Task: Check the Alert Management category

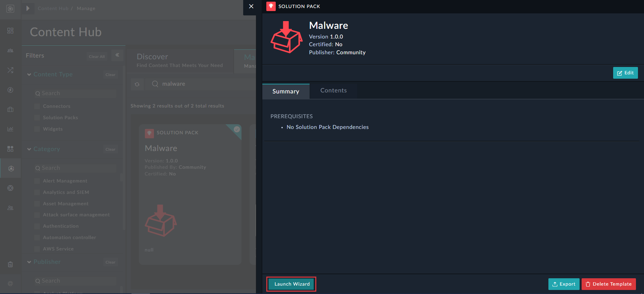Action: (x=37, y=181)
